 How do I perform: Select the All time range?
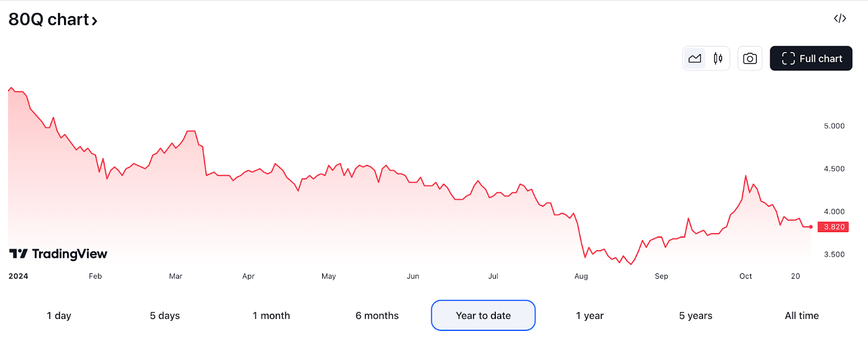[x=802, y=316]
